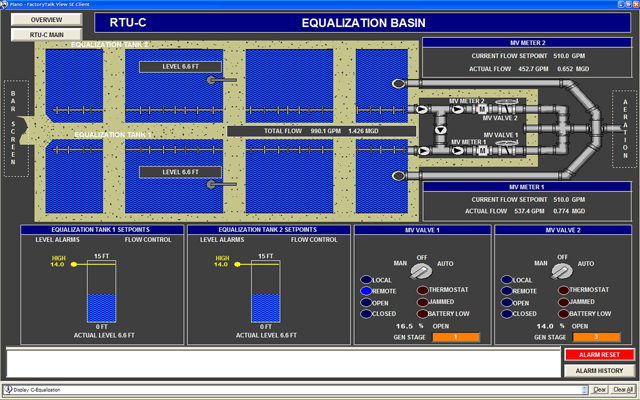Select the Local indicator for MV Valve 2
This screenshot has width=640, height=400.
pos(508,279)
